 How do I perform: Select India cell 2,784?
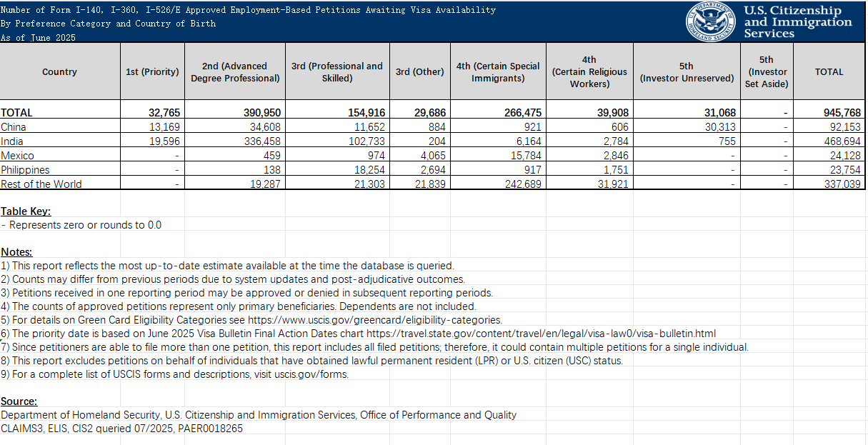tap(589, 141)
